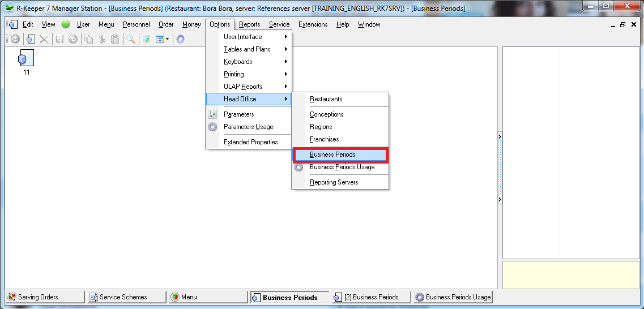
Task: Click the paste clipboard icon
Action: [115, 39]
